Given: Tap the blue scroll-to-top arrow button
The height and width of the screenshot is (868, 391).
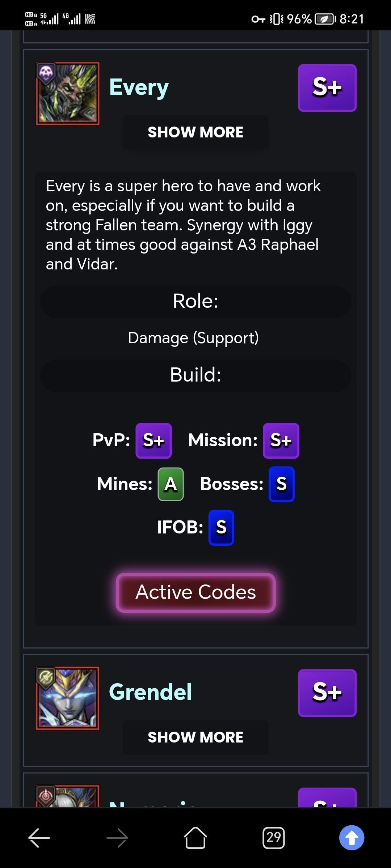Looking at the screenshot, I should click(352, 838).
